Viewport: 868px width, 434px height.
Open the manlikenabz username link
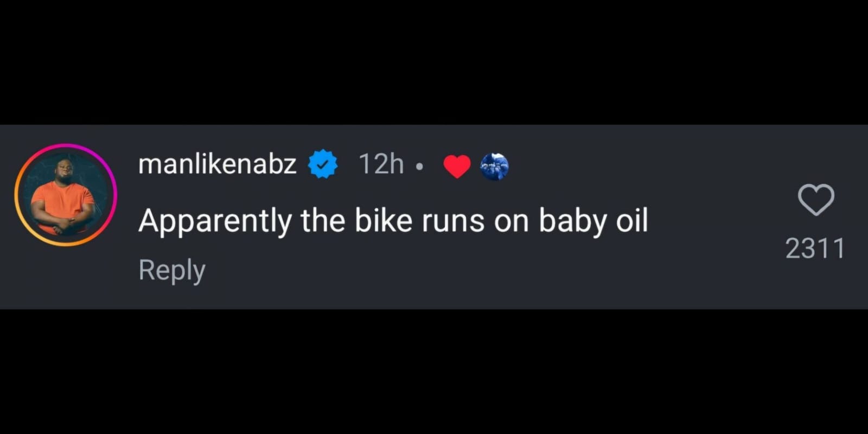tap(217, 164)
